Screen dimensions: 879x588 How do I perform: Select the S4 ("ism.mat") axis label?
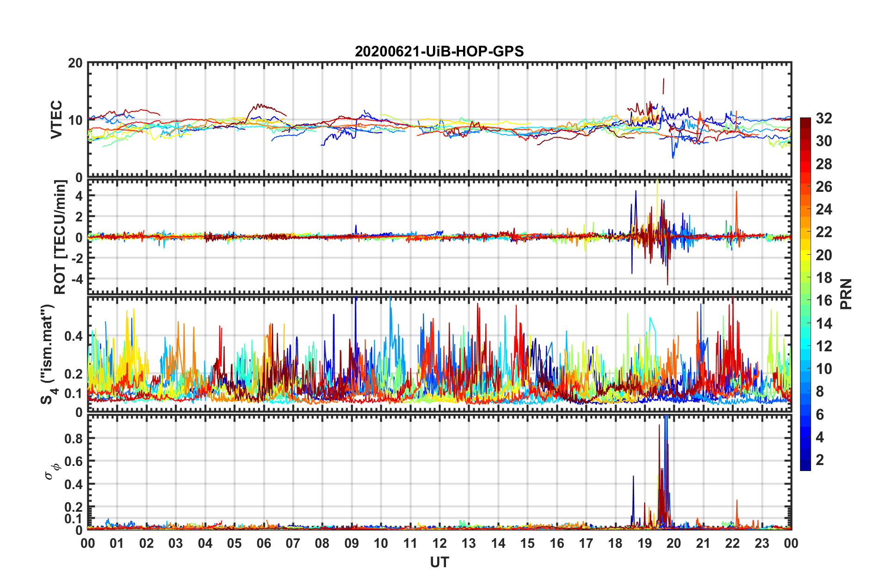click(x=49, y=354)
